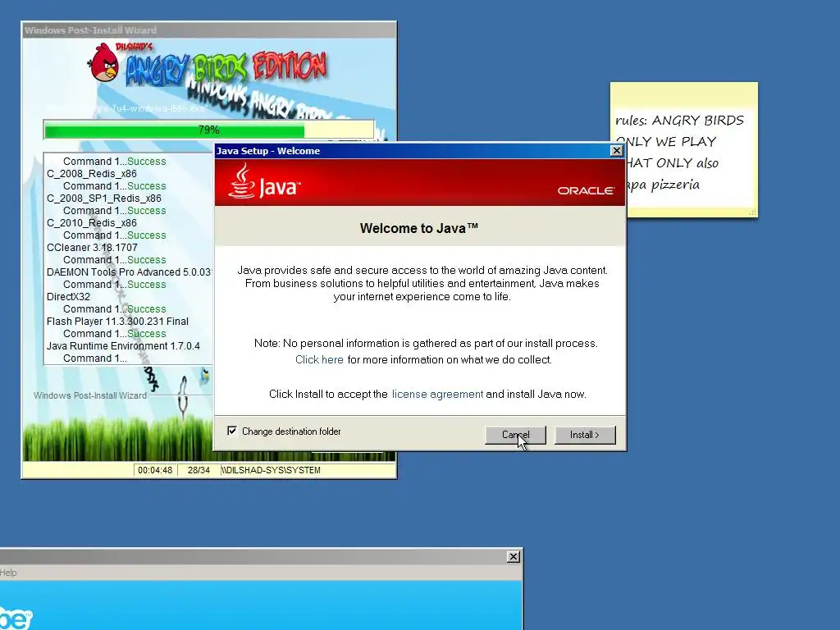Screen dimensions: 840x630
Task: Select the C_2008_Redis_x86 log entry
Action: [x=92, y=174]
